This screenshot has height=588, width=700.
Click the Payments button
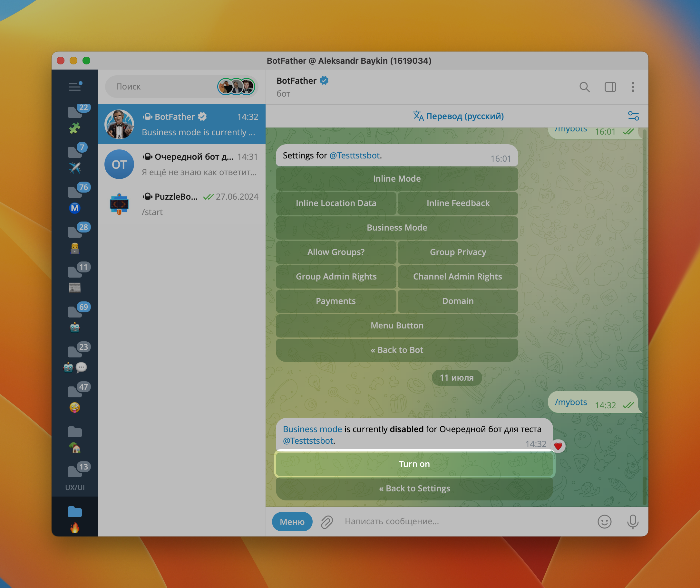click(336, 301)
